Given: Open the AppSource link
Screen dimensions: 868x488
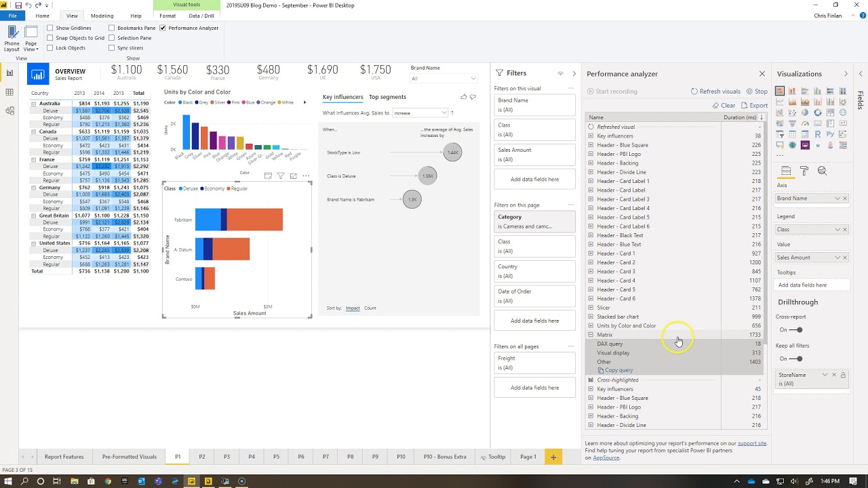Looking at the screenshot, I should coord(606,458).
